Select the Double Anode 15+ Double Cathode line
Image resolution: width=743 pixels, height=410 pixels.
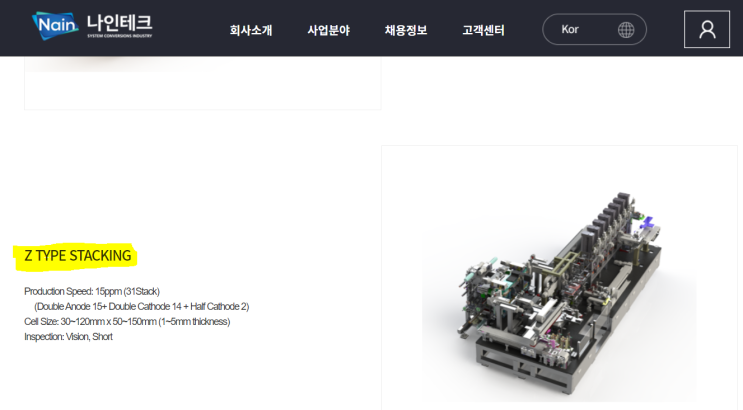[141, 307]
